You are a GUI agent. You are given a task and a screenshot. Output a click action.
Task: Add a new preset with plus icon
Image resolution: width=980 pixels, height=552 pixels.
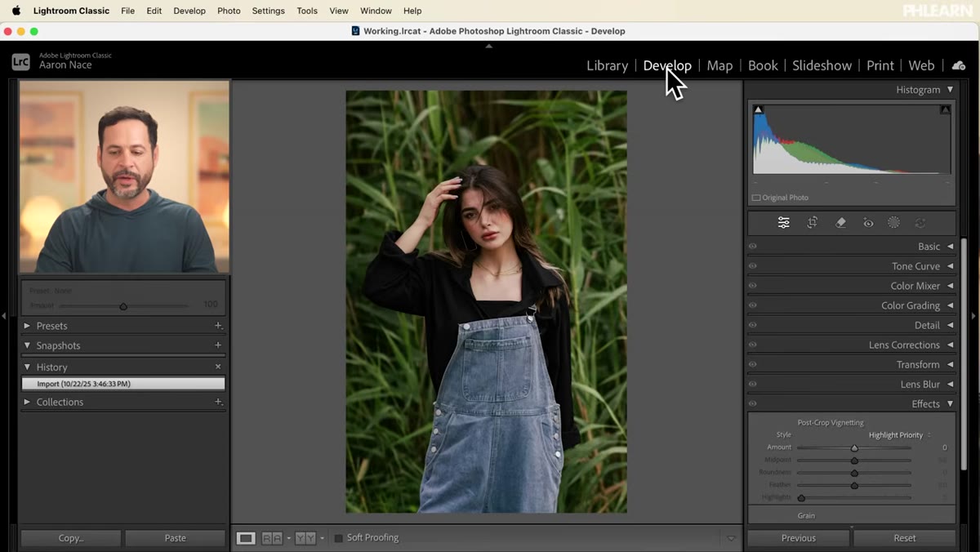[x=218, y=326]
